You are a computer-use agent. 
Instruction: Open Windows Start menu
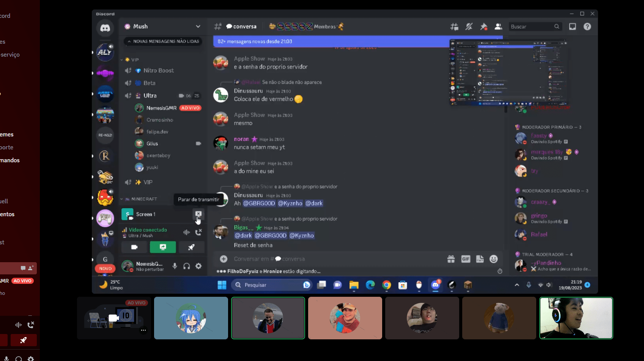[222, 285]
